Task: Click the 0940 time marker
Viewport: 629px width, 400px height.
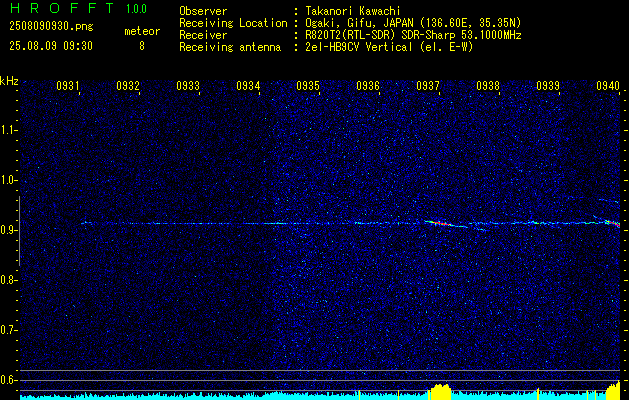Action: (608, 85)
